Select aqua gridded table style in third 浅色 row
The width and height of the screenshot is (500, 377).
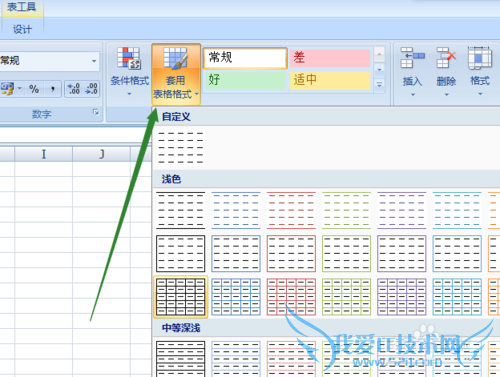457,297
